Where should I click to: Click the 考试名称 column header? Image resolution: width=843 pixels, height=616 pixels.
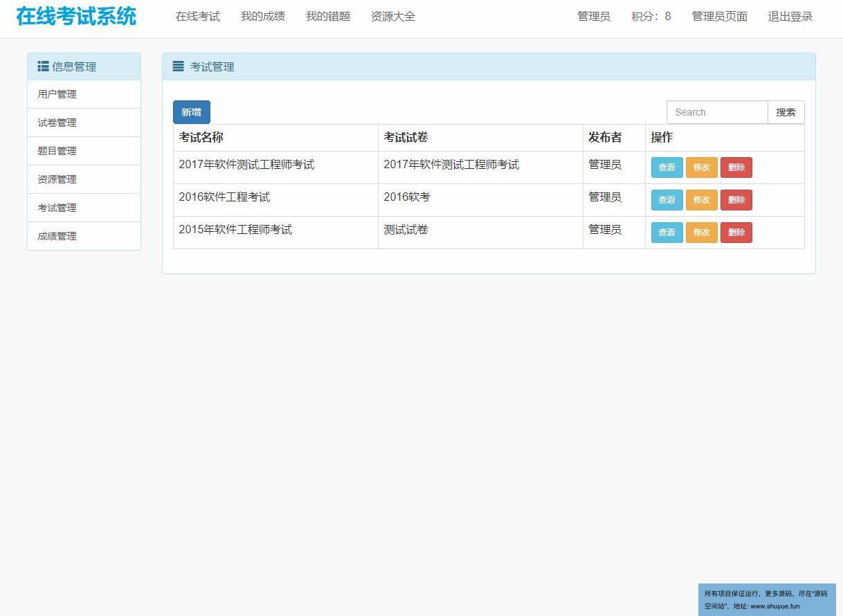[x=275, y=138]
